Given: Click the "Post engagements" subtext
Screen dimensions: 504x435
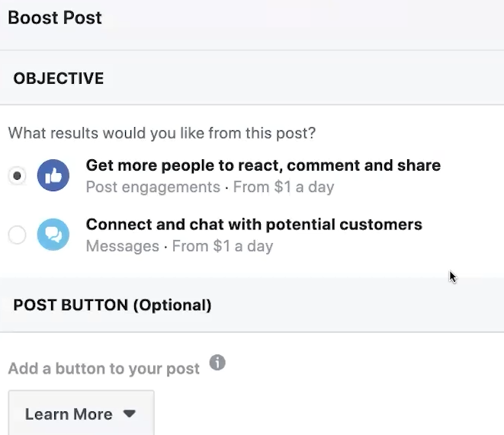Looking at the screenshot, I should pyautogui.click(x=152, y=187).
